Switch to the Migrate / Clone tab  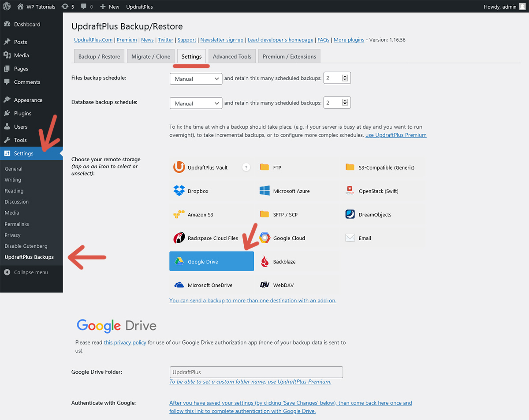click(151, 56)
